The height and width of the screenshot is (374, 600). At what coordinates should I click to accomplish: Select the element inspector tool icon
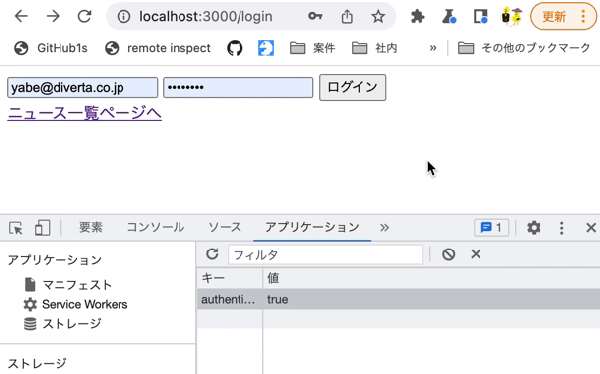16,228
